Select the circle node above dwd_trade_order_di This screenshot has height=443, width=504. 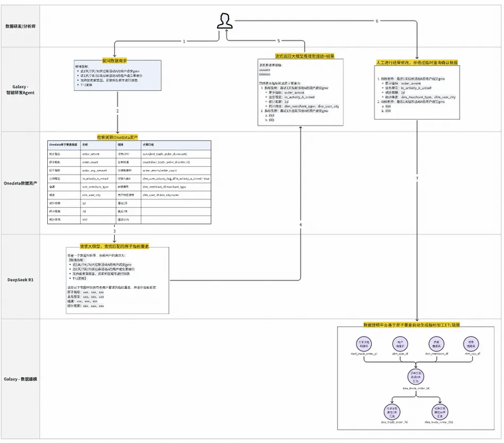[x=363, y=344]
